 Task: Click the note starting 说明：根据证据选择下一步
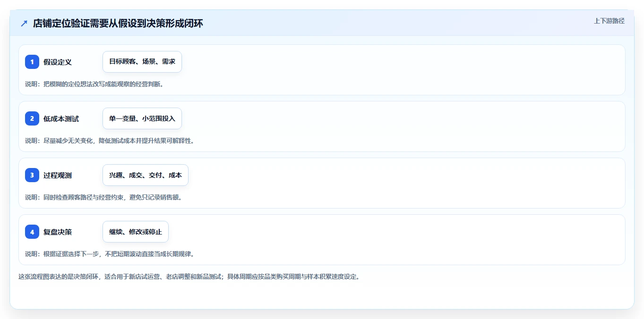click(x=110, y=254)
